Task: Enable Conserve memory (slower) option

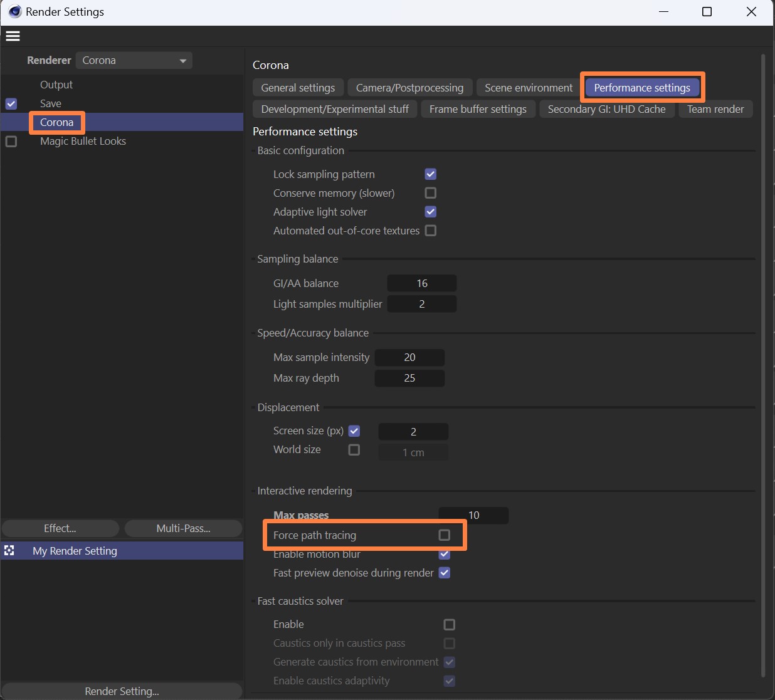Action: coord(431,193)
